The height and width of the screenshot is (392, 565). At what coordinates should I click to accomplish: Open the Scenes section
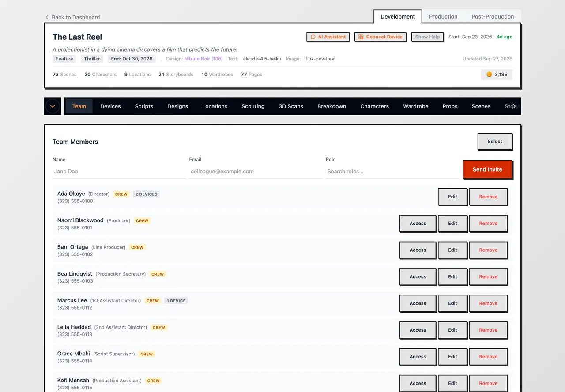pos(481,106)
